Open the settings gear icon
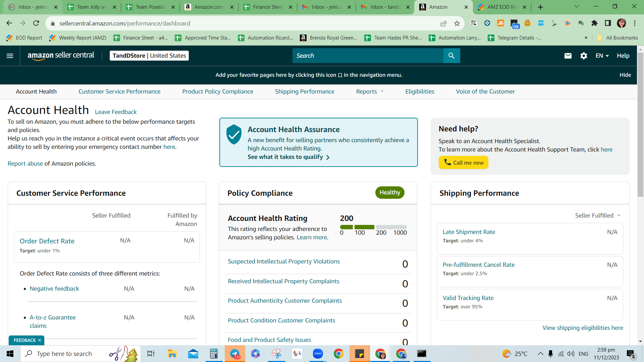 click(584, 56)
